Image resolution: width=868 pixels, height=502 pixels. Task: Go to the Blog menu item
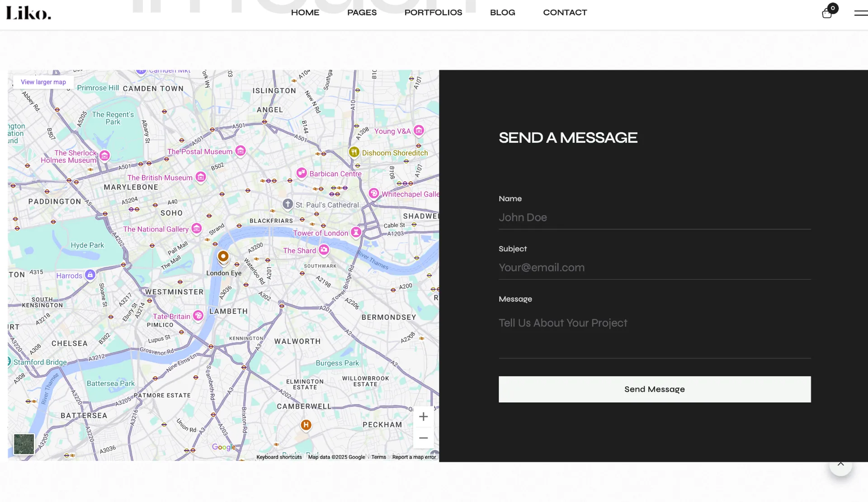tap(502, 13)
